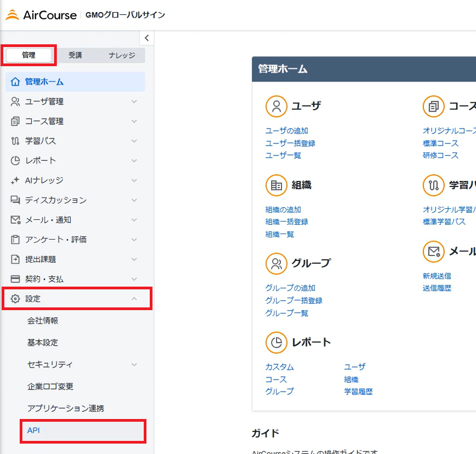Open the 送信履歴 mail link

pyautogui.click(x=437, y=288)
